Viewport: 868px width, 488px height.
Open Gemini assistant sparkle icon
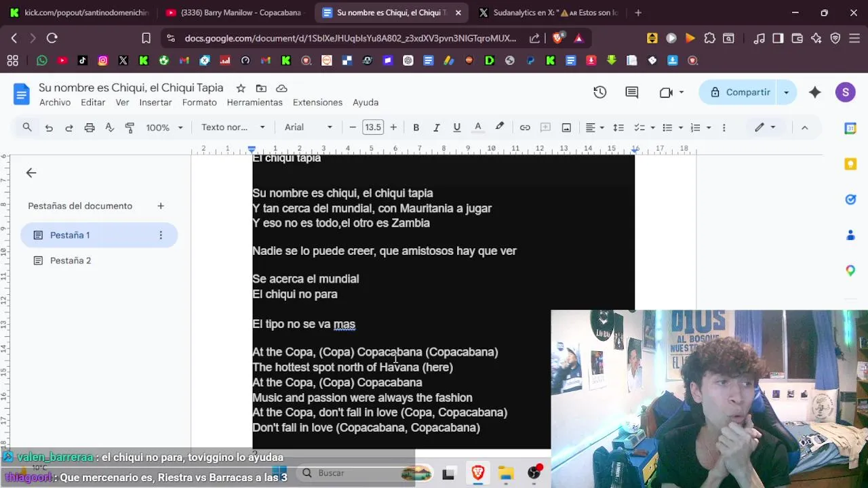point(815,92)
